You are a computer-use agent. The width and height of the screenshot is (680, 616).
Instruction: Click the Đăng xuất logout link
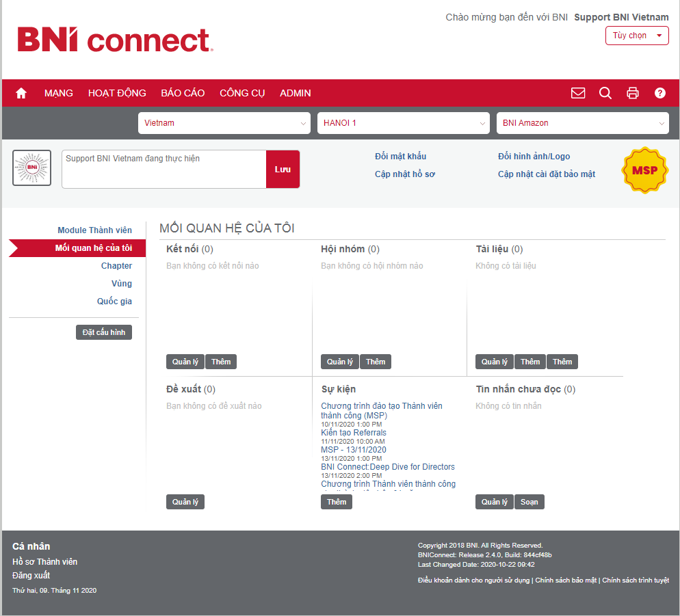click(31, 575)
